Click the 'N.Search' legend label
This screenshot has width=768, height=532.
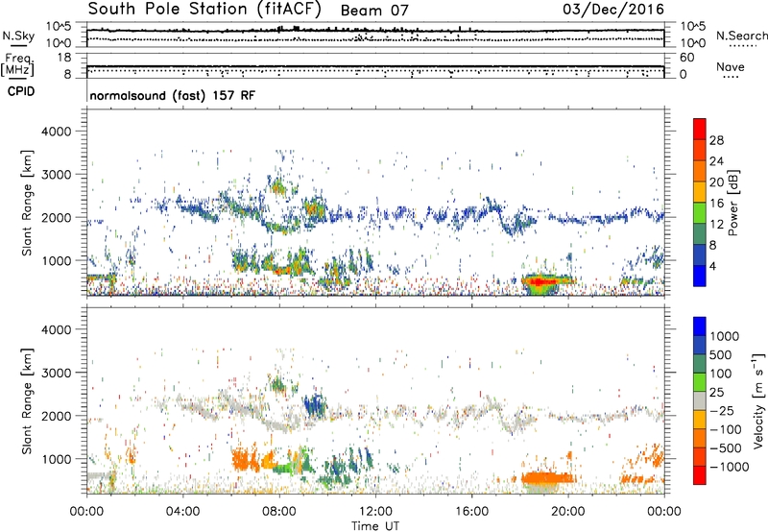click(x=741, y=36)
